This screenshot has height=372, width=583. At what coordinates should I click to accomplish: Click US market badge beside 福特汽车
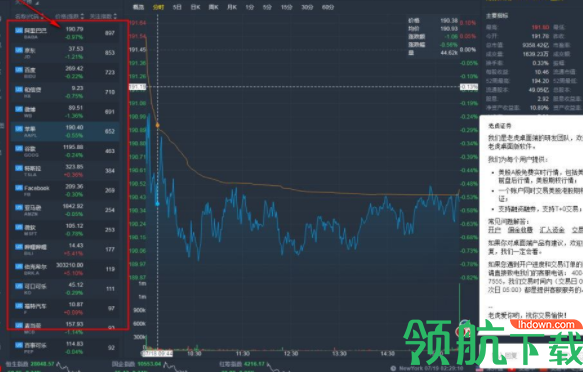coord(19,306)
